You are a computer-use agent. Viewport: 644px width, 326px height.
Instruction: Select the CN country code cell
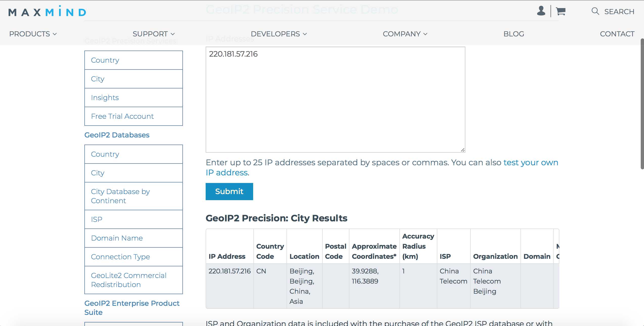(270, 286)
